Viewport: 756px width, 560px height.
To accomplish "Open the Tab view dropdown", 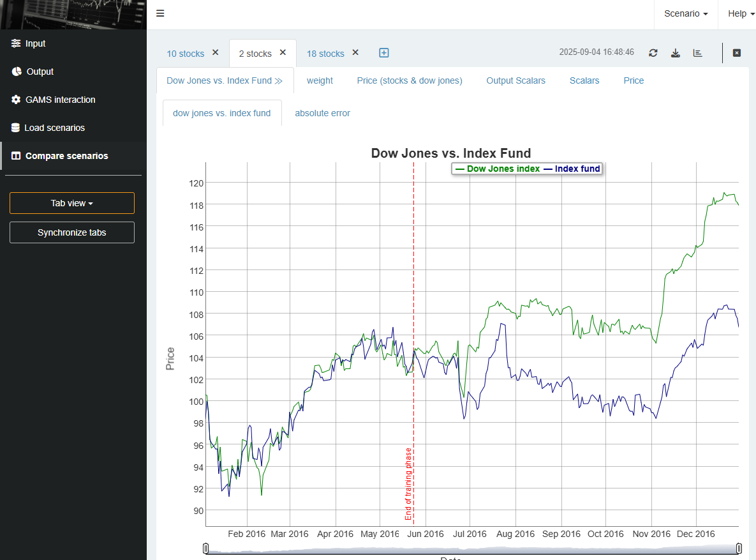I will pos(71,202).
